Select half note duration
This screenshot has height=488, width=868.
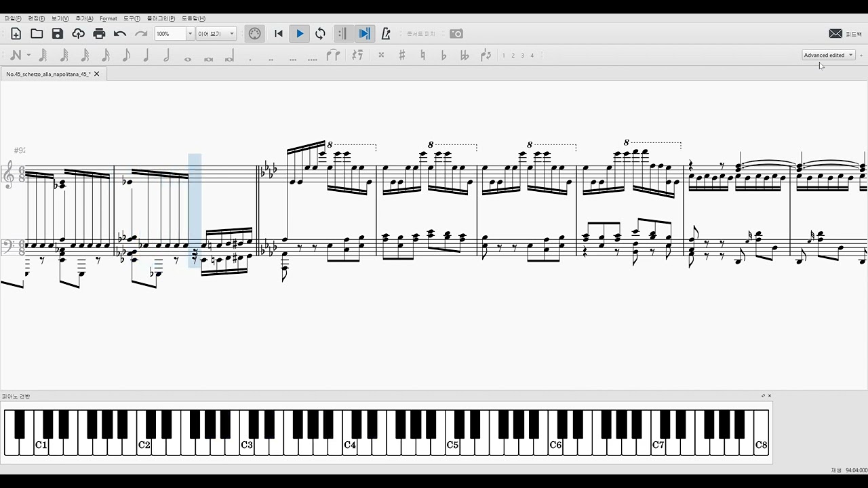tap(167, 56)
